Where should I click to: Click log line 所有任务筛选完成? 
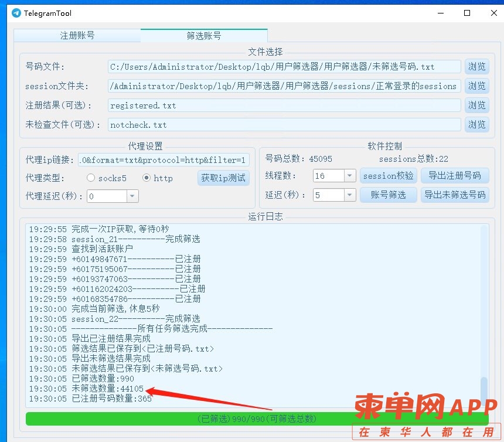coord(151,329)
